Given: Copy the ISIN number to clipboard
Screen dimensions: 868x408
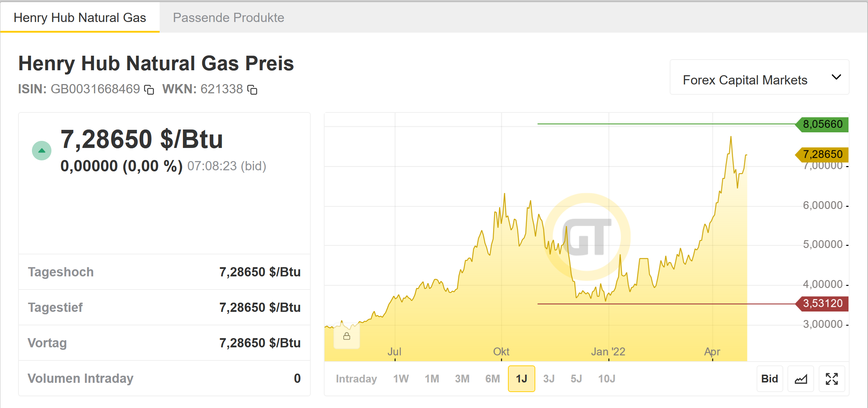Looking at the screenshot, I should click(x=149, y=90).
